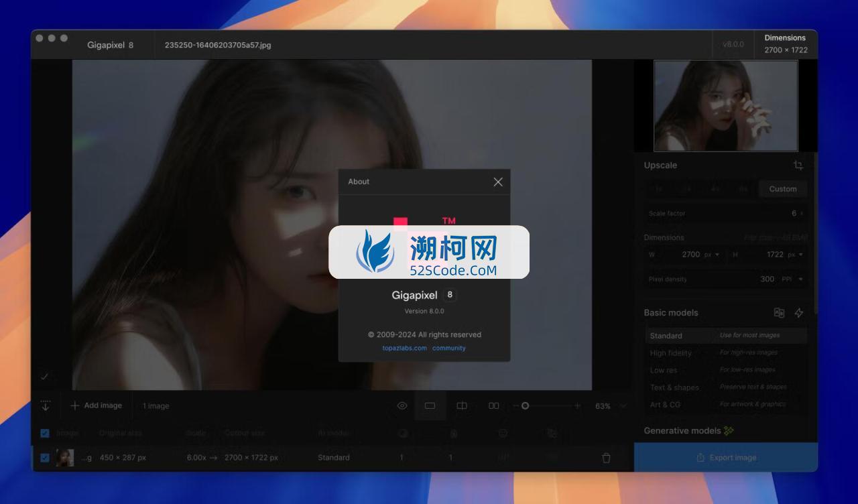This screenshot has width=858, height=504.
Task: Click the Add image button
Action: pyautogui.click(x=97, y=405)
